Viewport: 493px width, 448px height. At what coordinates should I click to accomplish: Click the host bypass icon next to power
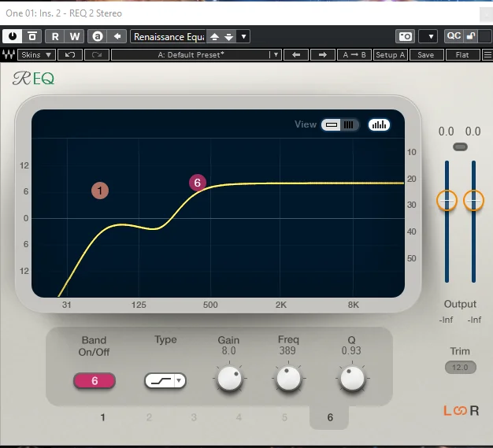click(x=32, y=36)
